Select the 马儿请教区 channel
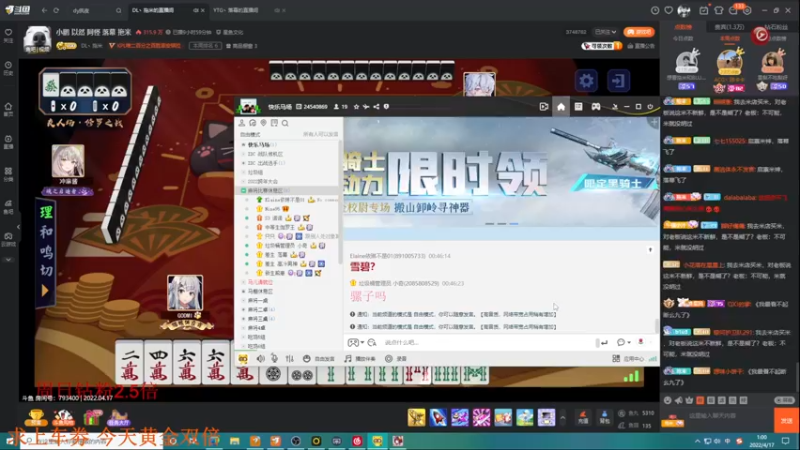The image size is (800, 450). tap(260, 282)
